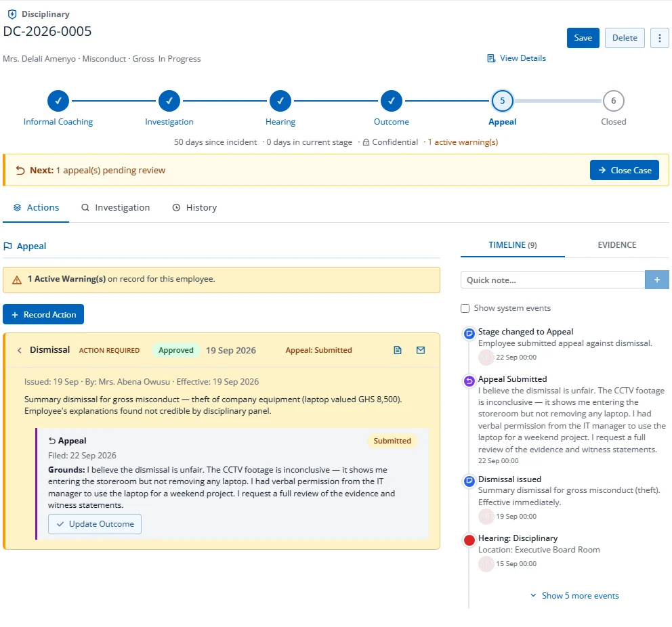Click Update Outcome on the appeal

(95, 524)
